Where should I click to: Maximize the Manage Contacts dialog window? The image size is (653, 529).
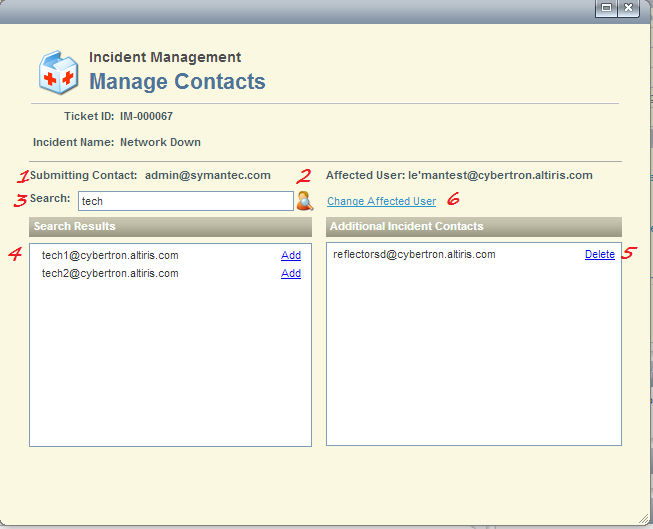(606, 8)
